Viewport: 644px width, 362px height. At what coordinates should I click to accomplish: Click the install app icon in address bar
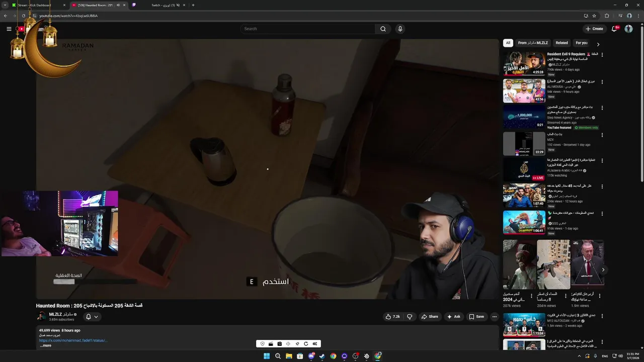coord(586,16)
